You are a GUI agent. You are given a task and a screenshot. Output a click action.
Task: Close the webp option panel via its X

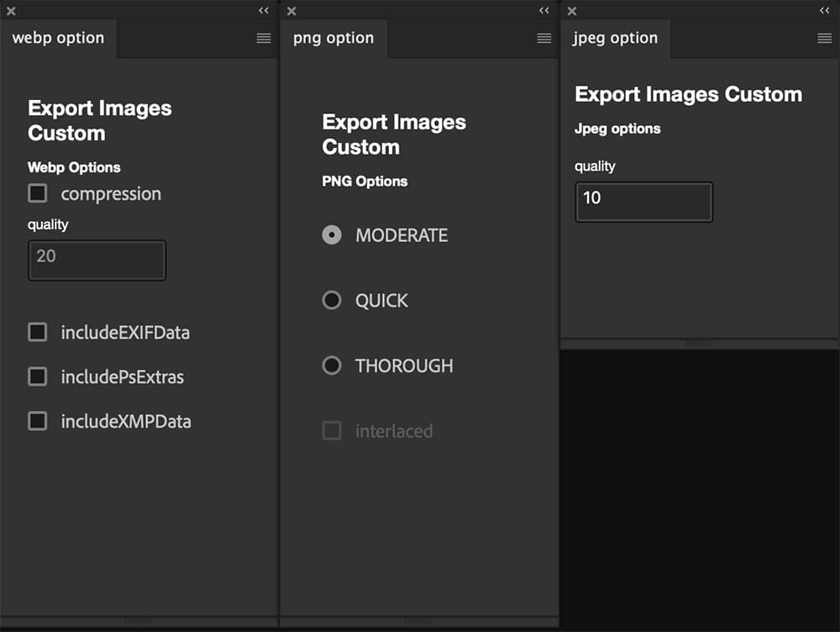(x=10, y=11)
